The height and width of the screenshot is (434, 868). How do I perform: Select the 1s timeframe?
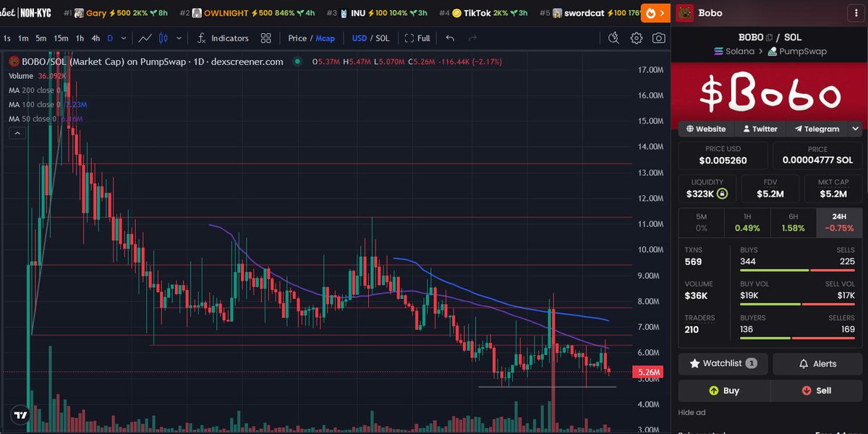(x=7, y=38)
